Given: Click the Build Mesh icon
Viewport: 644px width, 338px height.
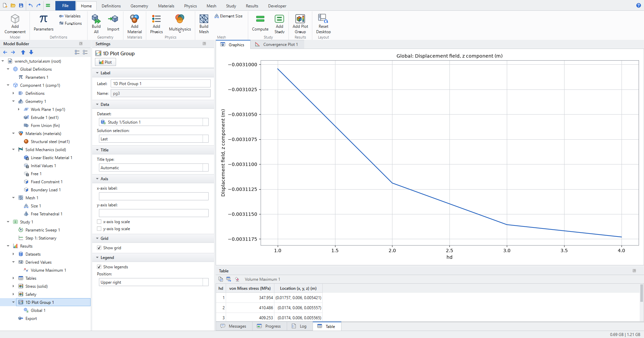Looking at the screenshot, I should coord(204,19).
